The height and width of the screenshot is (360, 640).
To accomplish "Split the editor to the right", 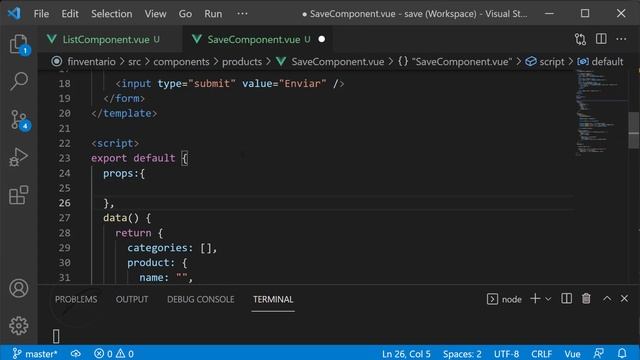I will pyautogui.click(x=601, y=39).
